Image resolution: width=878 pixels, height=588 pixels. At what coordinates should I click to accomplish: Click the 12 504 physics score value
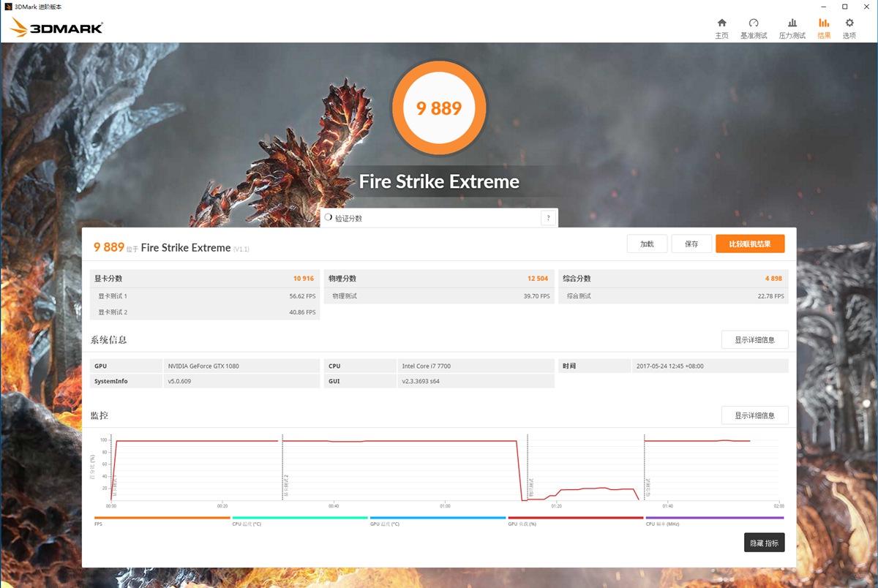537,279
